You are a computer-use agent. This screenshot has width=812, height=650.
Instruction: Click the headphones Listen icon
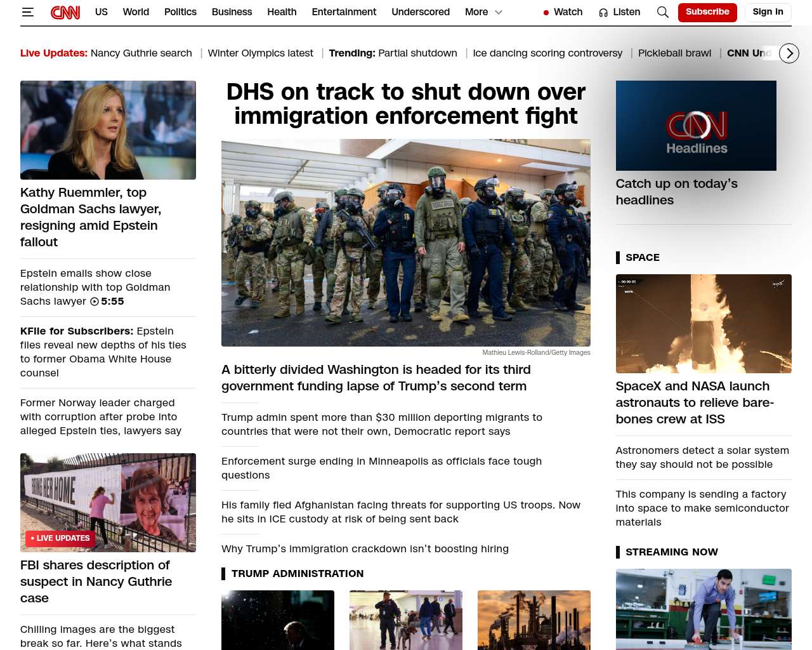click(603, 12)
